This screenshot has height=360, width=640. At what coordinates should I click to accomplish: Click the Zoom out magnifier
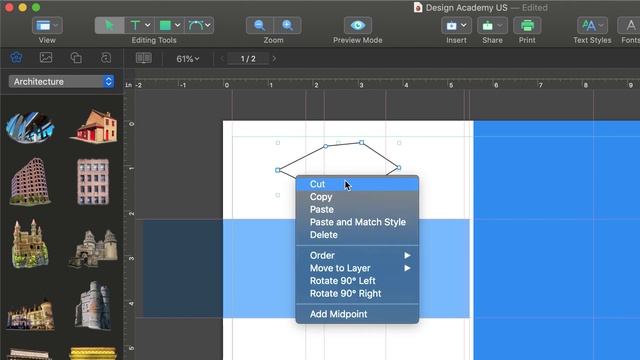coord(260,25)
